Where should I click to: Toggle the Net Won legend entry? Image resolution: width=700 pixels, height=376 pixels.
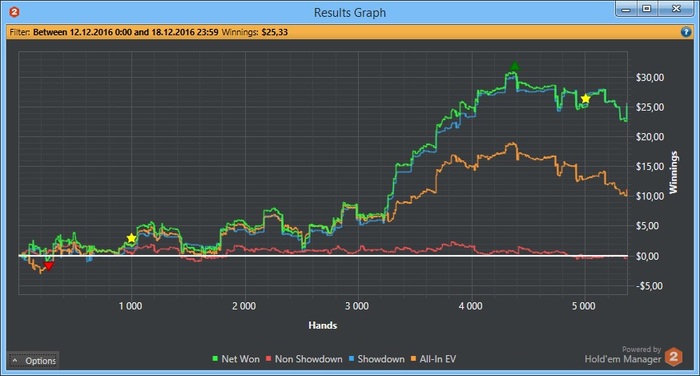pos(236,359)
